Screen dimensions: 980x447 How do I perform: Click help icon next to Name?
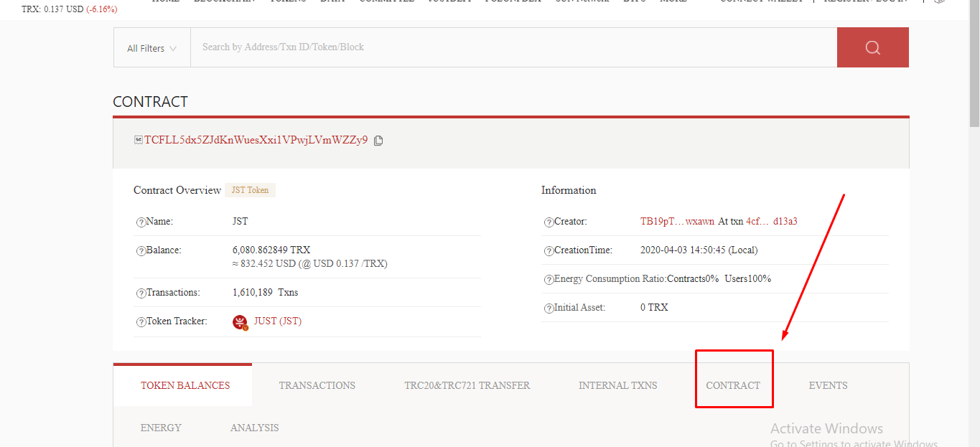tap(141, 222)
